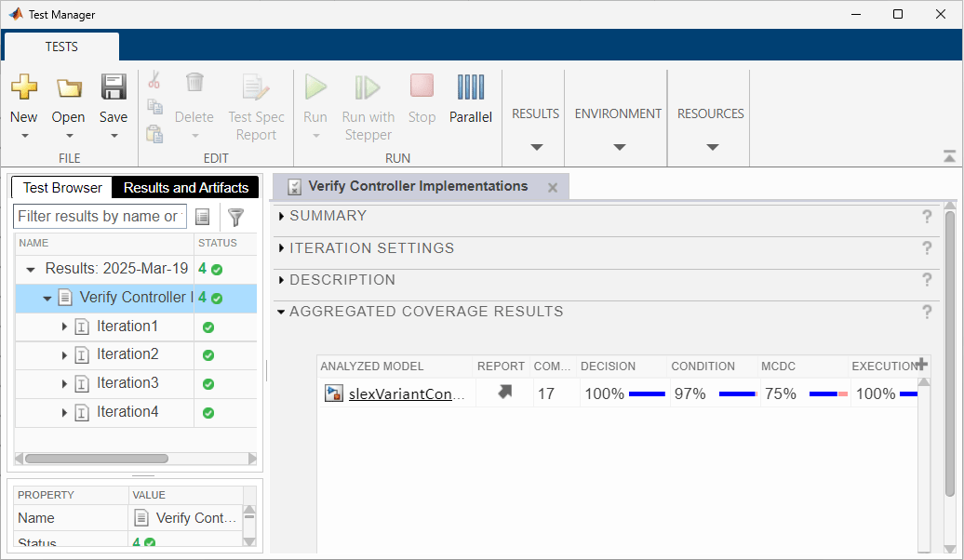Collapse the toolstrip ribbon
Image resolution: width=964 pixels, height=560 pixels.
click(949, 156)
